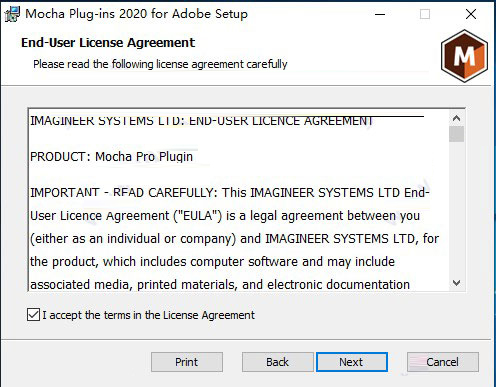Click the greyed-out maximize window button
496x387 pixels.
coord(425,14)
